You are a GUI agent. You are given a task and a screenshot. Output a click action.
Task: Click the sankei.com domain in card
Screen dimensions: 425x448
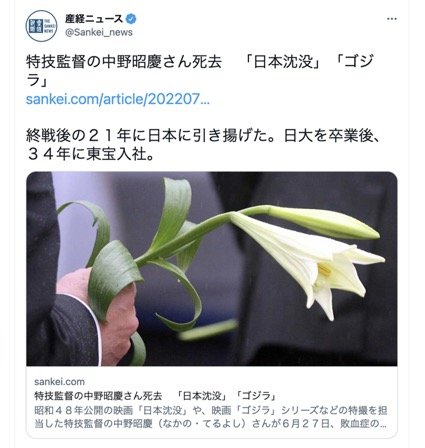coord(59,382)
